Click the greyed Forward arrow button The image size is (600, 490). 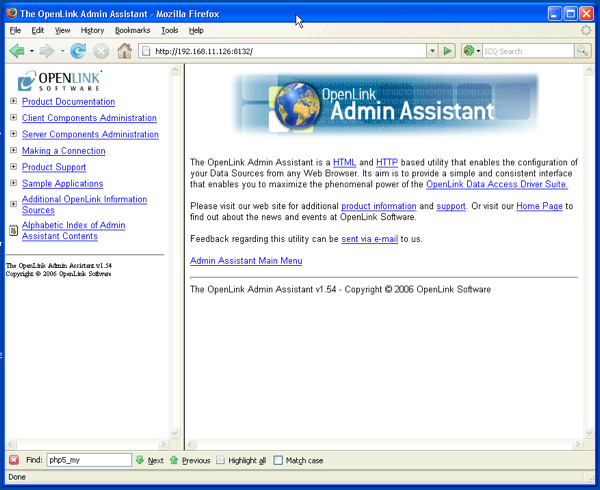(x=47, y=51)
